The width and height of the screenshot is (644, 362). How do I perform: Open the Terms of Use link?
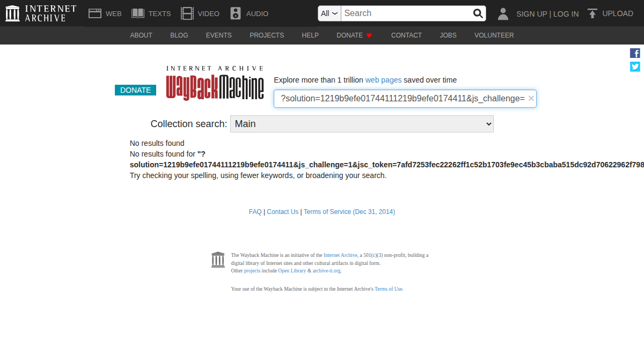(x=389, y=289)
